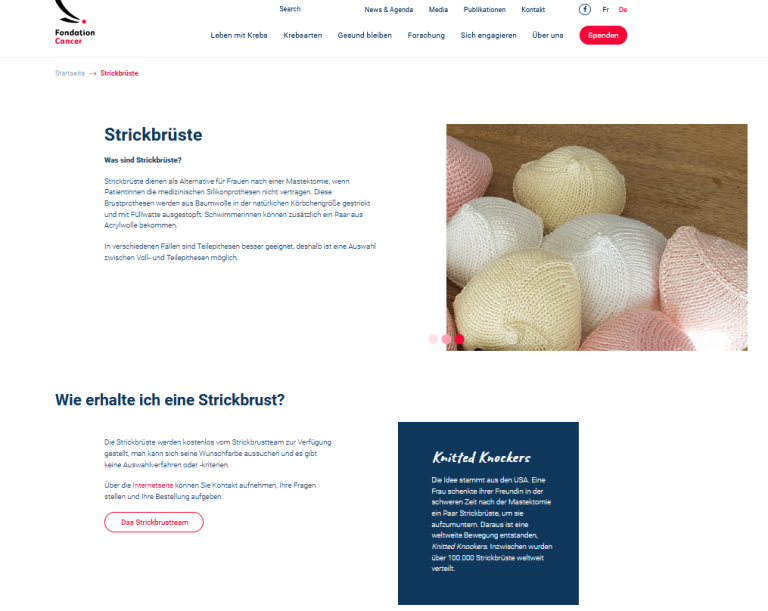Expand the Gesund bleiben menu
This screenshot has width=768, height=611.
coord(364,35)
